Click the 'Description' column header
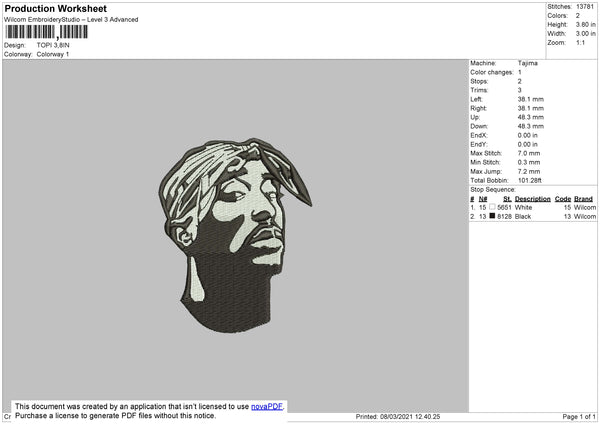Screen dimensions: 600x424 coord(533,199)
